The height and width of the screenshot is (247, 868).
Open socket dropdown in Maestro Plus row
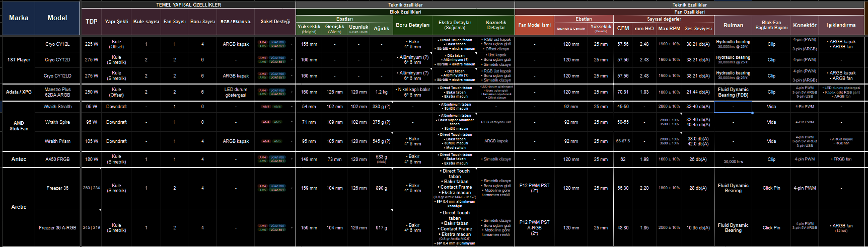tap(292, 92)
